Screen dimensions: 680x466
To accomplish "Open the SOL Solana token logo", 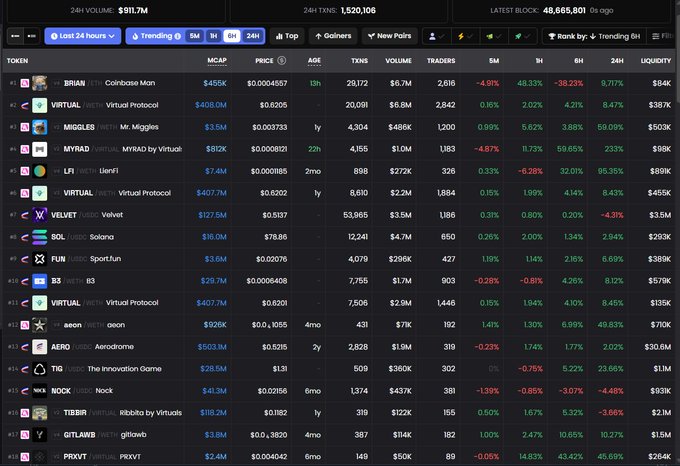I will pyautogui.click(x=39, y=237).
